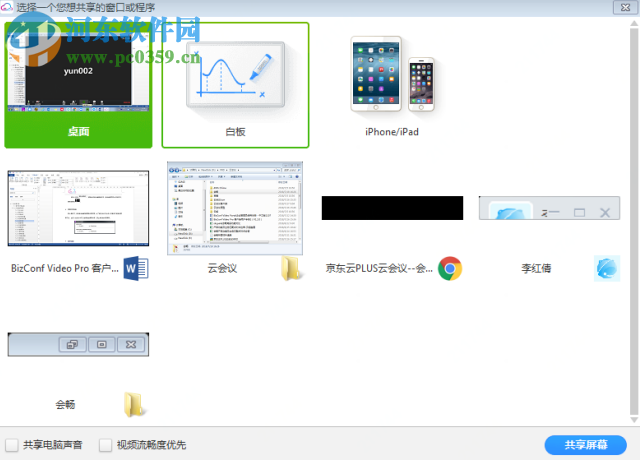Select the black 京东云PLUS云会议 Chrome window preview
Screen dimensions: 643x463
coord(392,208)
